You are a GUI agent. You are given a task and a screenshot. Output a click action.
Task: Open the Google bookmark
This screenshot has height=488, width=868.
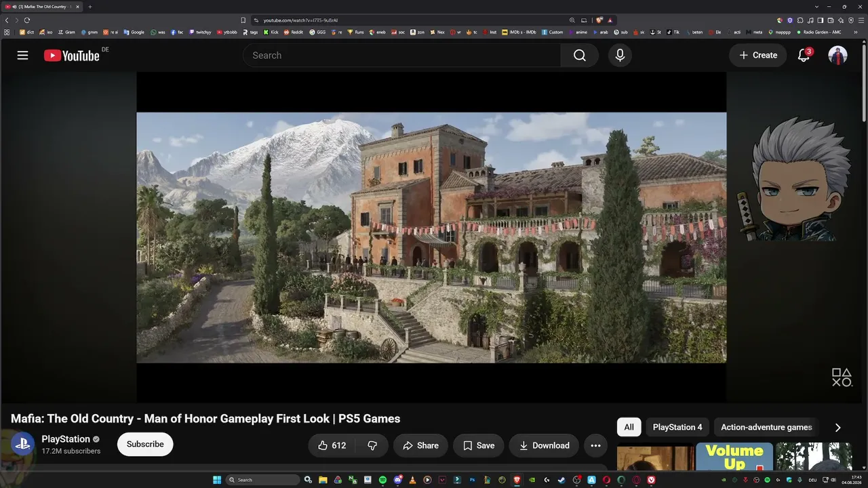(134, 32)
